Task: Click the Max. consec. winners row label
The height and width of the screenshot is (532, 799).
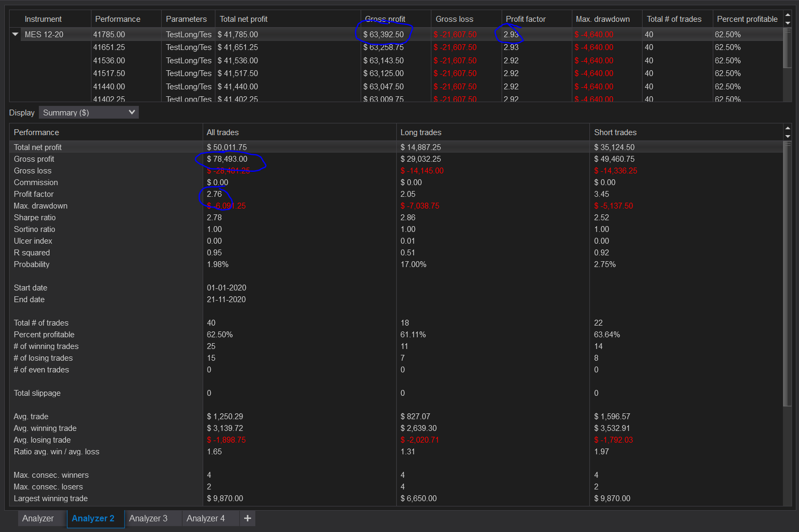Action: (51, 475)
